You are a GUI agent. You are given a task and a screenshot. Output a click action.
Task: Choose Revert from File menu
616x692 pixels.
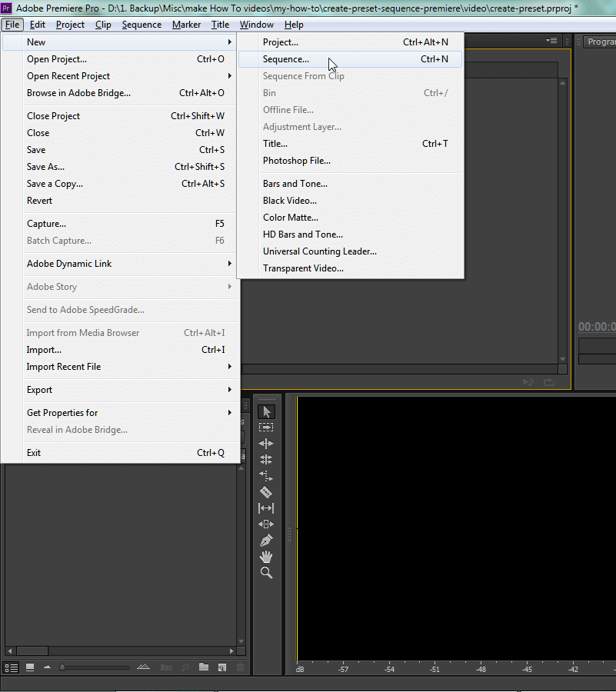tap(119, 201)
